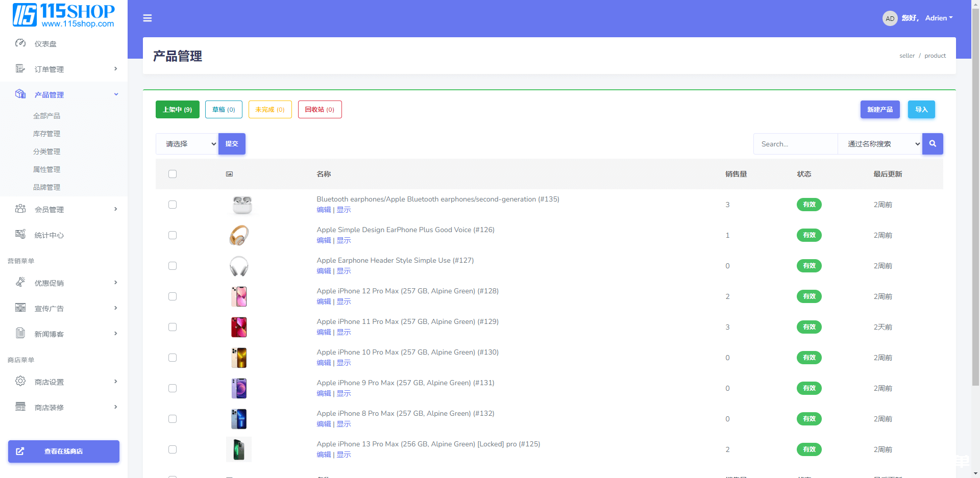Toggle the select-all header checkbox

(x=173, y=174)
